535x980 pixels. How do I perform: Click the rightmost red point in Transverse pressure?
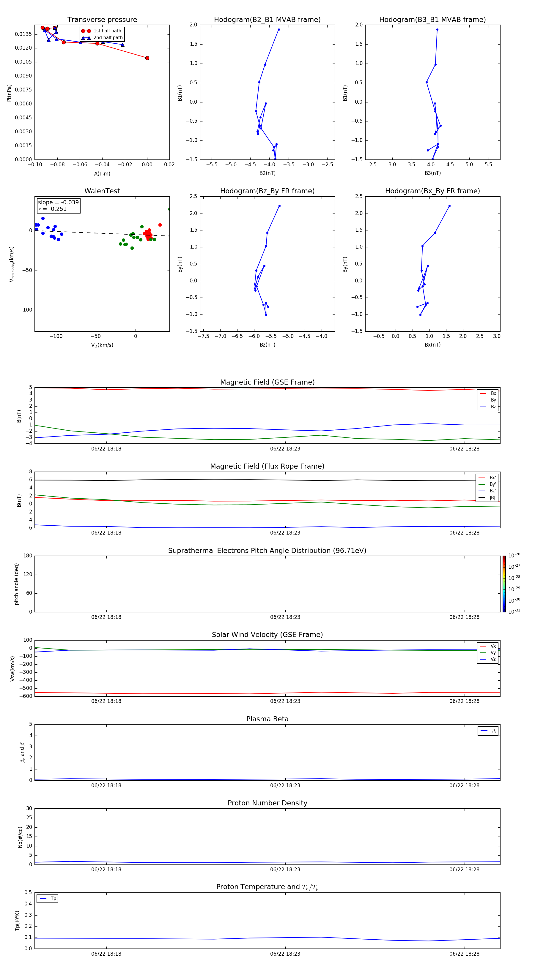pyautogui.click(x=147, y=58)
